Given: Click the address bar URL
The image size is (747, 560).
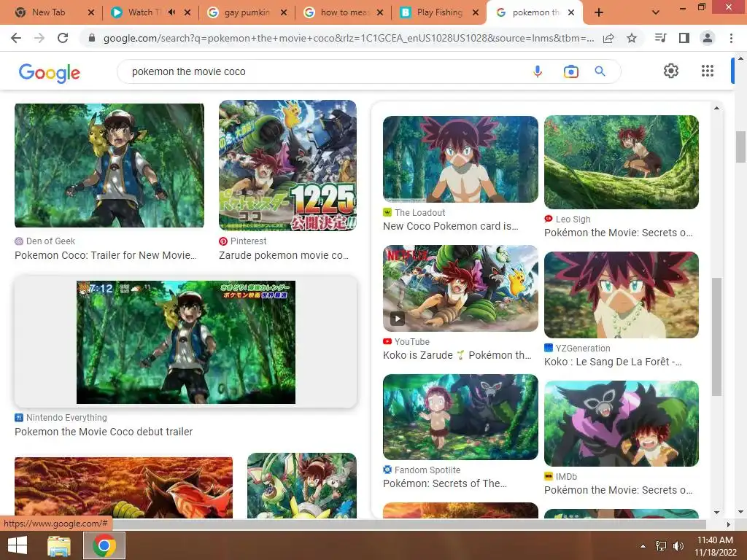Looking at the screenshot, I should coord(348,38).
